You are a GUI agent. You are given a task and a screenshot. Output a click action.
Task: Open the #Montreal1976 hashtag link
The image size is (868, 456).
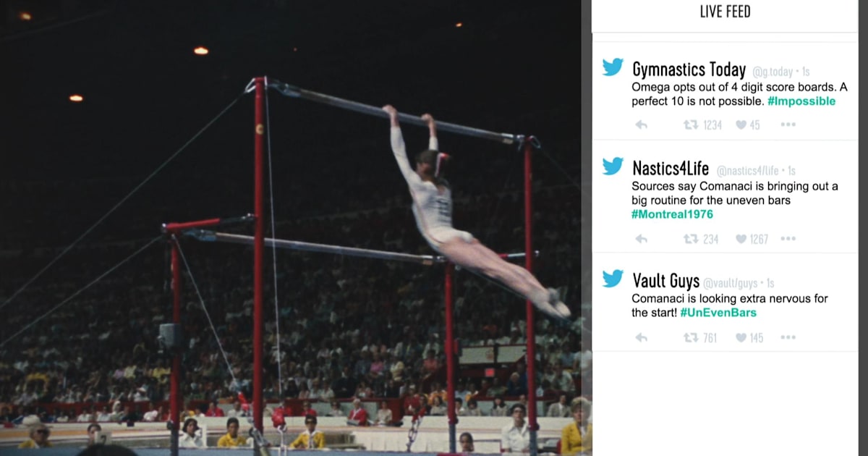(x=672, y=214)
